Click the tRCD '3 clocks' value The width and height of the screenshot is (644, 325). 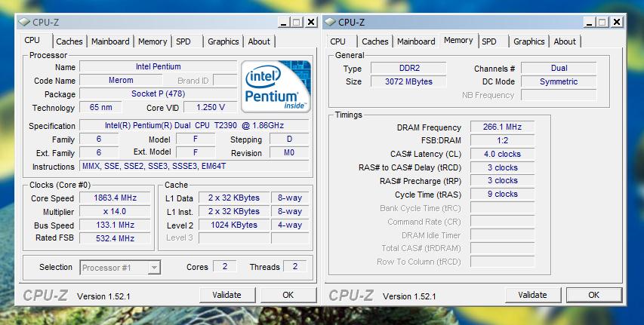pyautogui.click(x=502, y=167)
